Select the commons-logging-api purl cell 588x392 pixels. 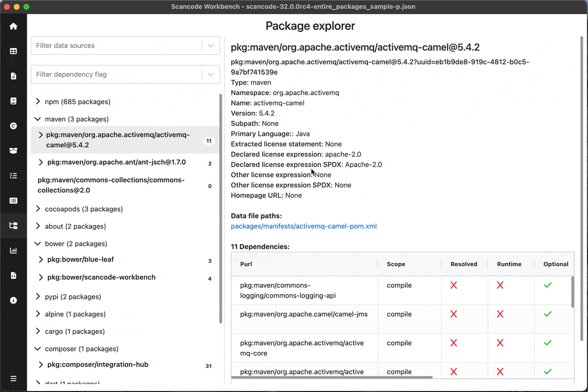pos(305,290)
